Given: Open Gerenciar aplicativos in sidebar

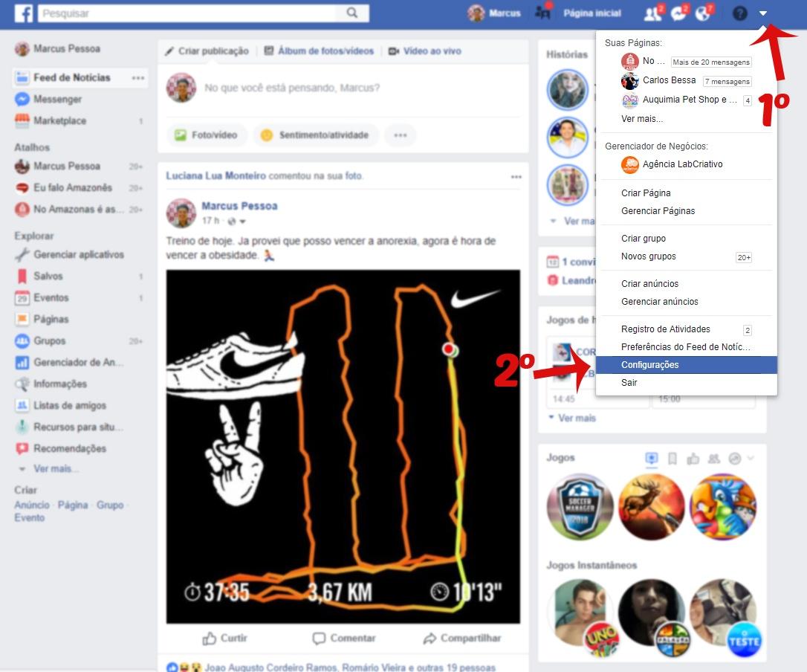Looking at the screenshot, I should 70,254.
